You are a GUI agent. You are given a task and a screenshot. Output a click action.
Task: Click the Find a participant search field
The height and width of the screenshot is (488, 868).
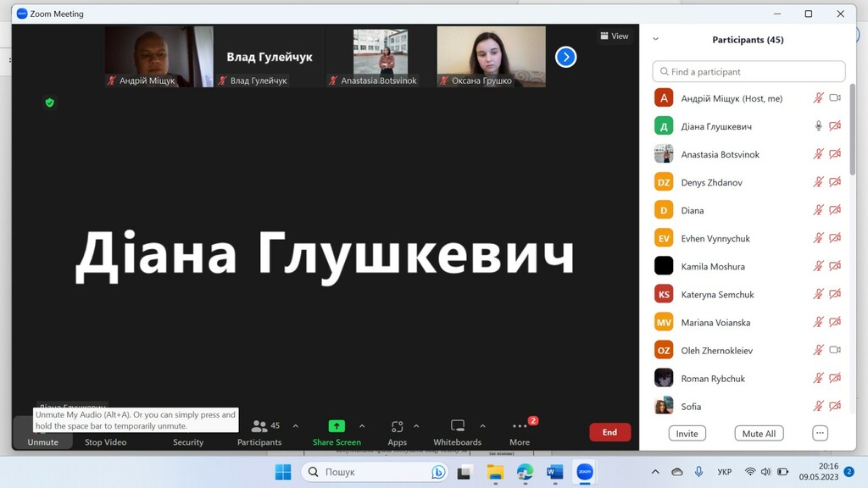point(748,72)
